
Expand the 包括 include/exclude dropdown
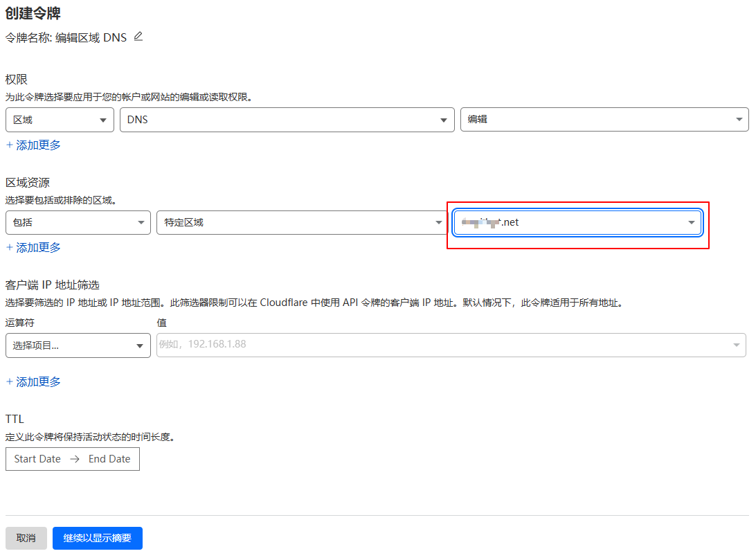point(78,223)
